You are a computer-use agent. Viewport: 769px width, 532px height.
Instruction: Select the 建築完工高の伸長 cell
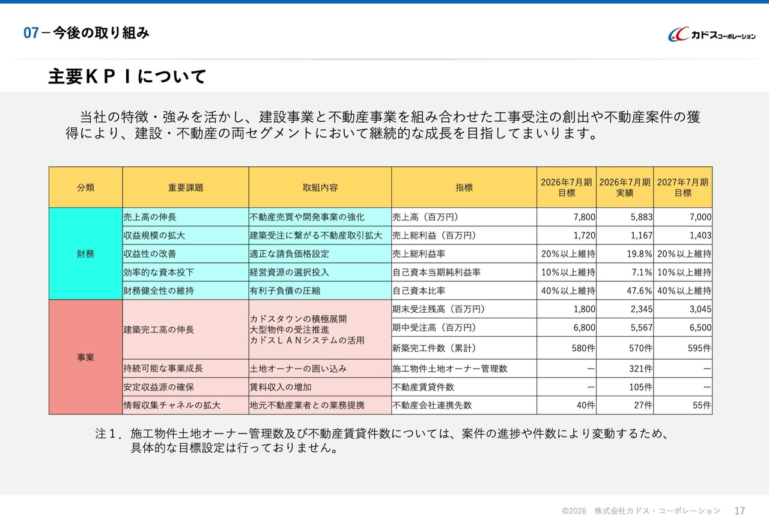pos(186,330)
